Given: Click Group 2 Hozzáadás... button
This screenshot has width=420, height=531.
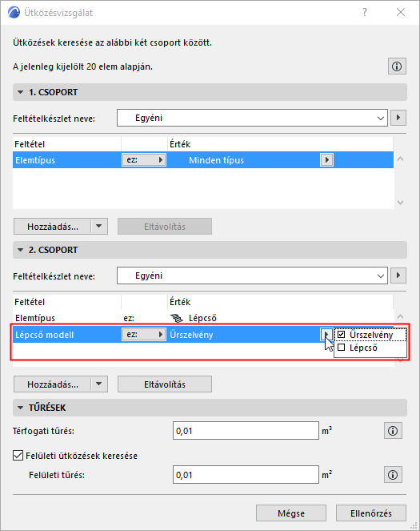Looking at the screenshot, I should tap(53, 384).
